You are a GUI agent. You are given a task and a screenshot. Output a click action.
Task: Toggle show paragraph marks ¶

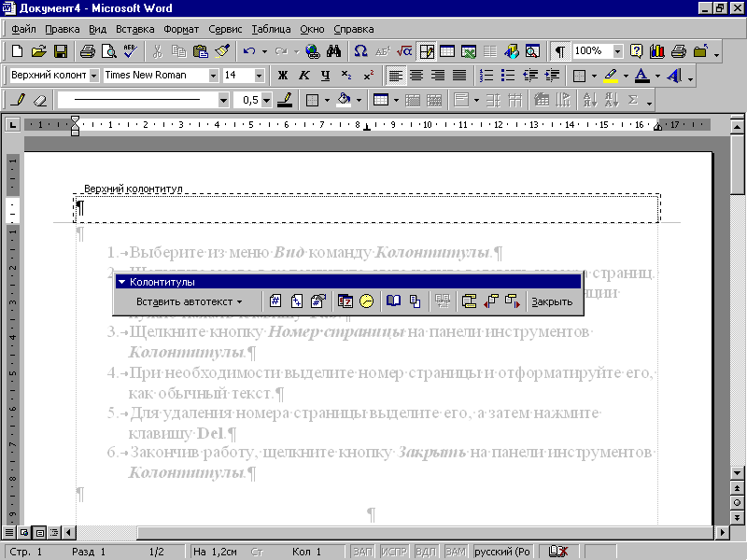tap(560, 51)
